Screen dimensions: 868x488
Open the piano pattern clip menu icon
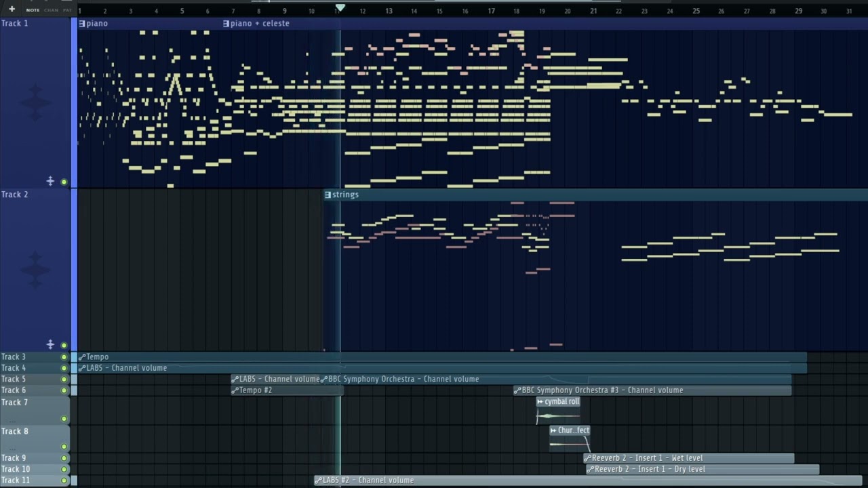(x=82, y=24)
